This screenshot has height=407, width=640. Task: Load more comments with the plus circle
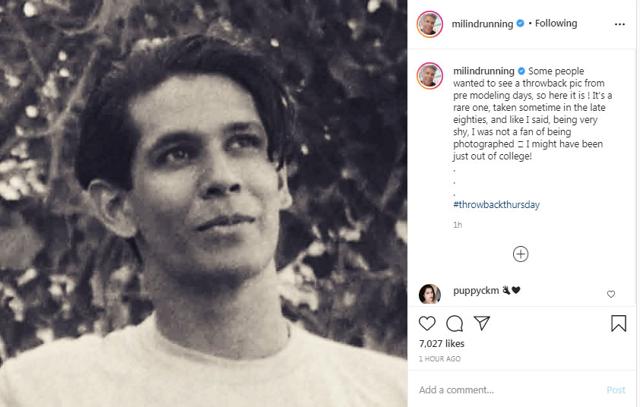click(x=520, y=254)
